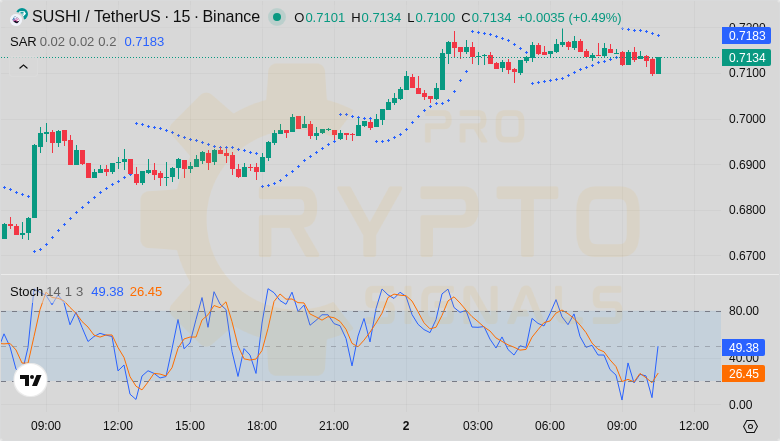Click the green 0.7134 current price label
The image size is (780, 441).
click(747, 58)
